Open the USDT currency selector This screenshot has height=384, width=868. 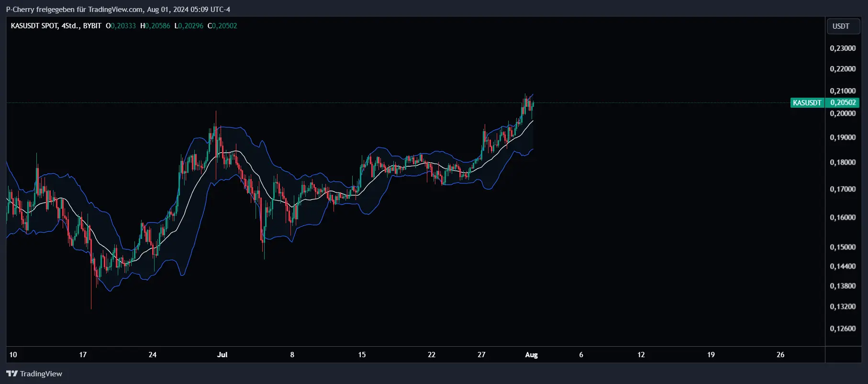click(844, 26)
